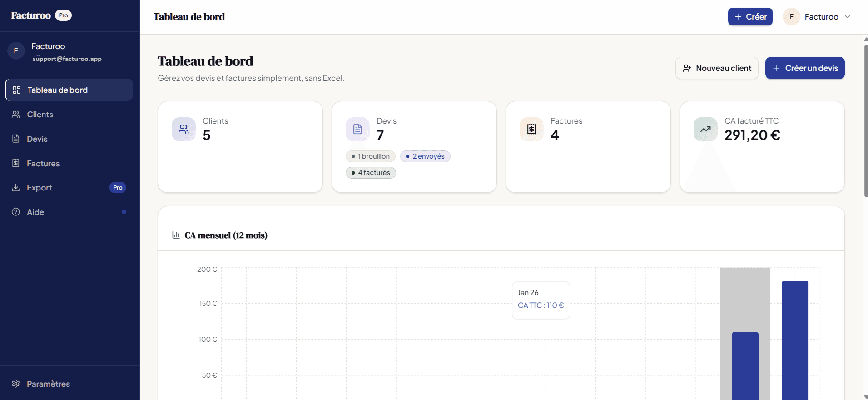The height and width of the screenshot is (400, 868).
Task: Click the CA facturé trending arrow icon
Action: (x=705, y=130)
